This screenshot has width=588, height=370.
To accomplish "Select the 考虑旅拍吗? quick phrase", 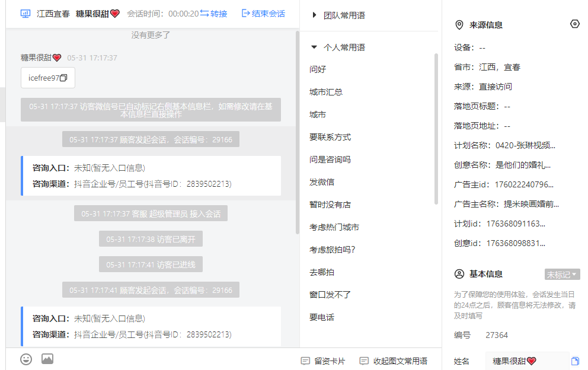I will 333,250.
